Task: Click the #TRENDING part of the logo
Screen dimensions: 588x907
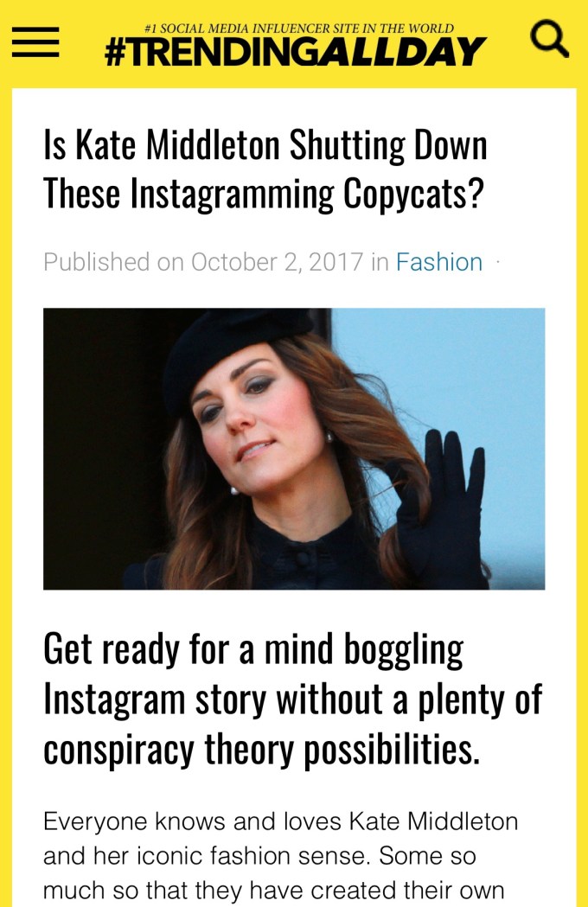Action: [x=211, y=53]
